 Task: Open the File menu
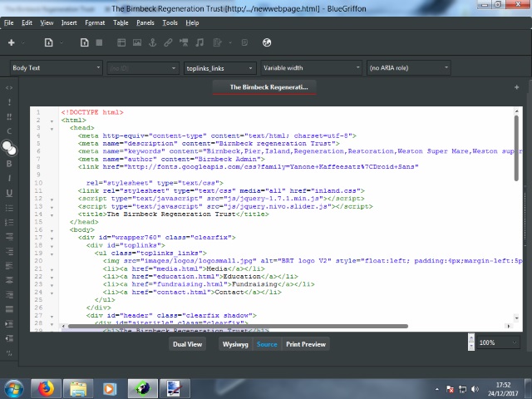9,22
